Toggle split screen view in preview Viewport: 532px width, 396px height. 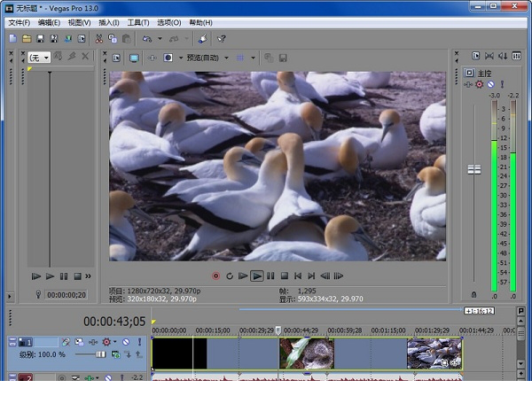tap(168, 58)
